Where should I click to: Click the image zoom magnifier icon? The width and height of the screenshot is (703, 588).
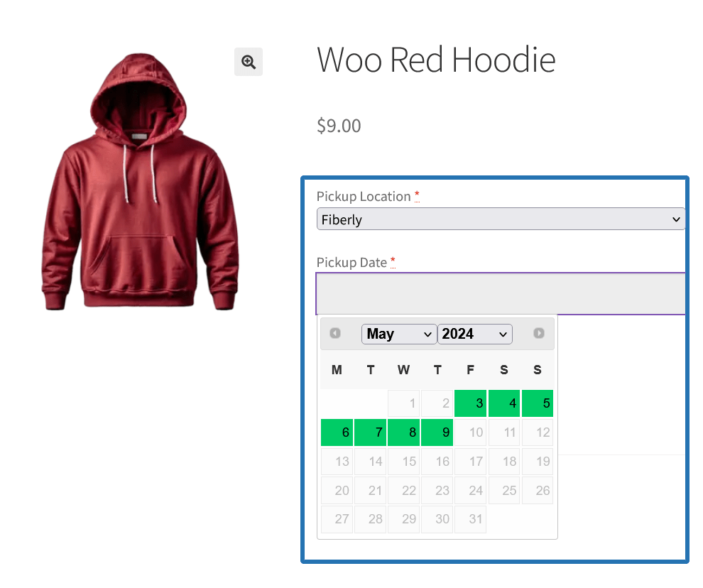tap(248, 62)
